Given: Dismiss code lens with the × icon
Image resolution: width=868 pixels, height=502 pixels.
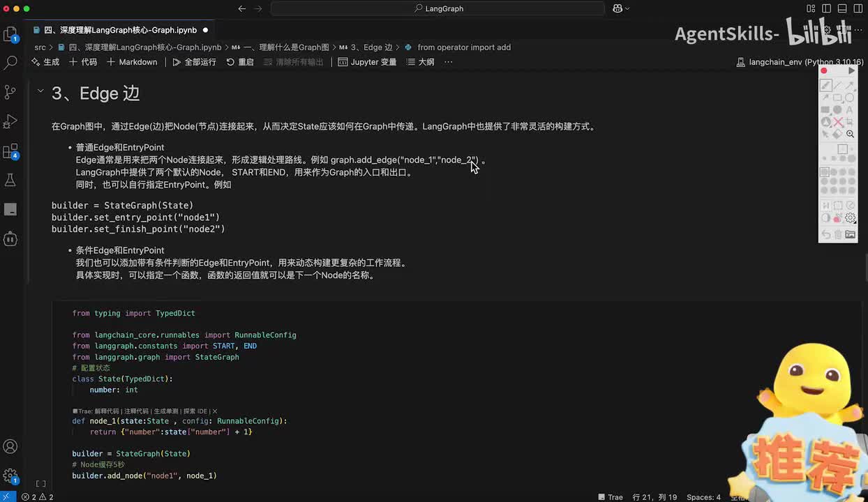Looking at the screenshot, I should coord(215,411).
